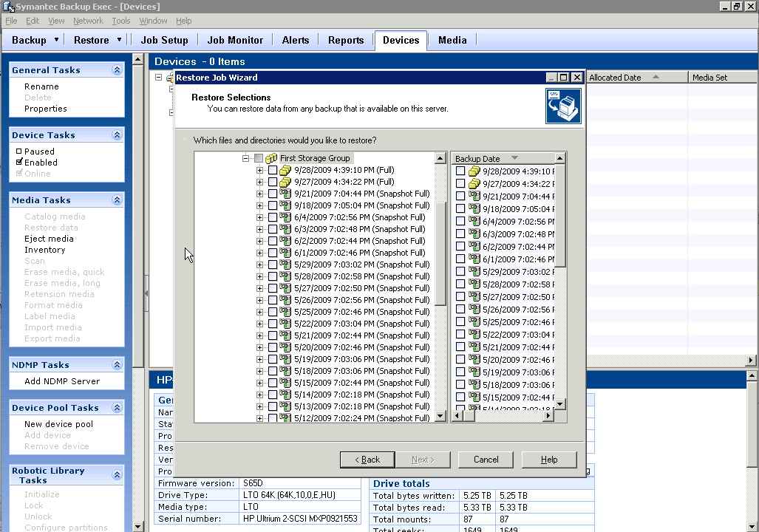Collapse the Media Tasks panel

point(117,200)
